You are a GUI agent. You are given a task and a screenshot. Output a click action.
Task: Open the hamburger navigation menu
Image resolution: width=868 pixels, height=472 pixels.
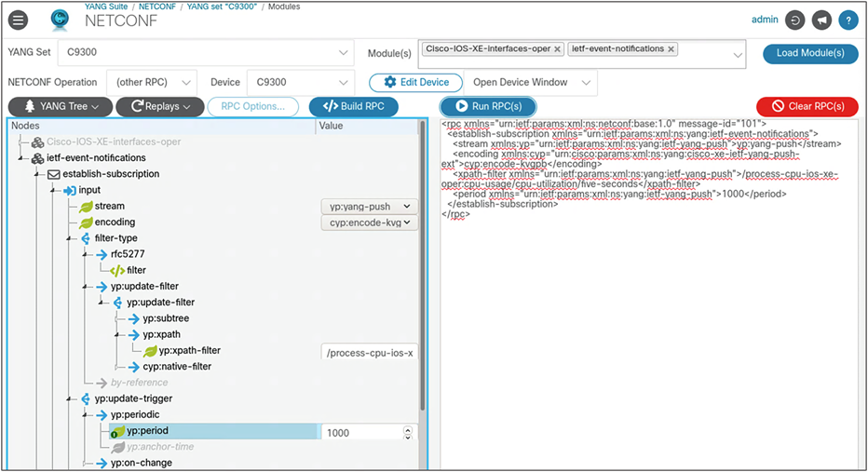19,20
